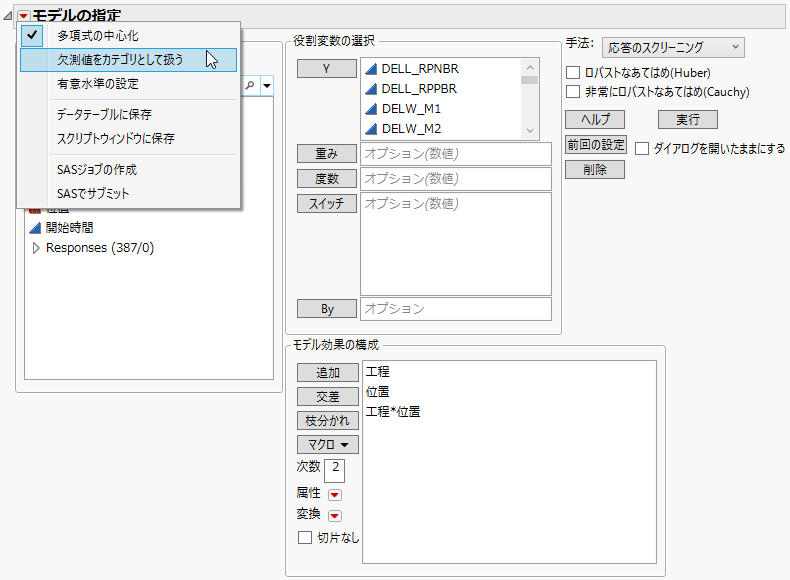Select 位置 effect in model effects list

(x=377, y=392)
